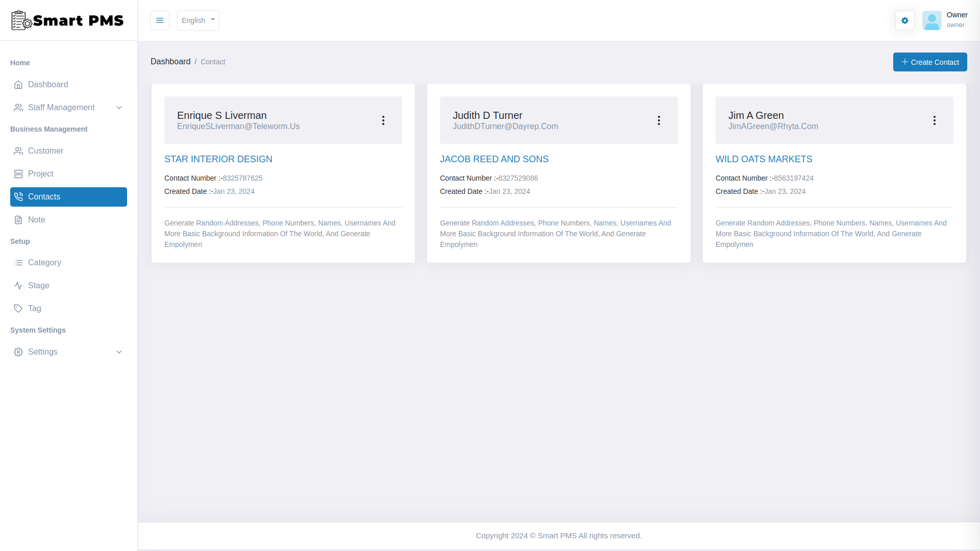Click the Owner profile avatar
Image resolution: width=980 pixels, height=551 pixels.
coord(932,20)
